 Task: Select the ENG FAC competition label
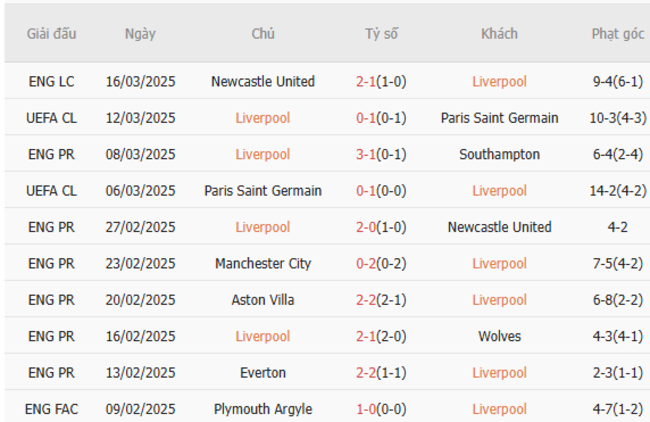(x=51, y=409)
